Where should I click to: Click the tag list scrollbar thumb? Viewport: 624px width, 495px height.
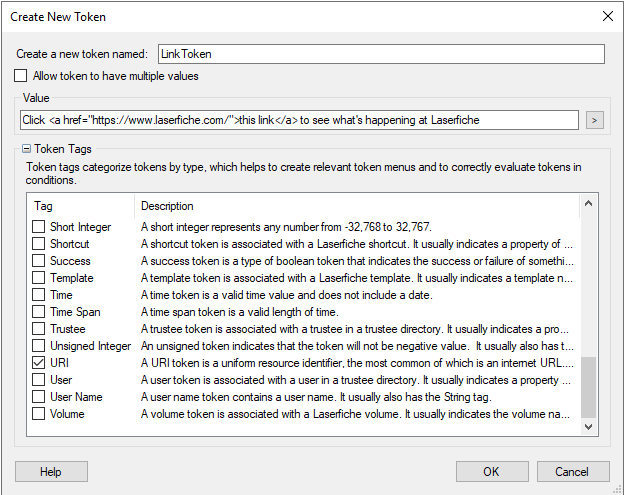click(x=589, y=388)
